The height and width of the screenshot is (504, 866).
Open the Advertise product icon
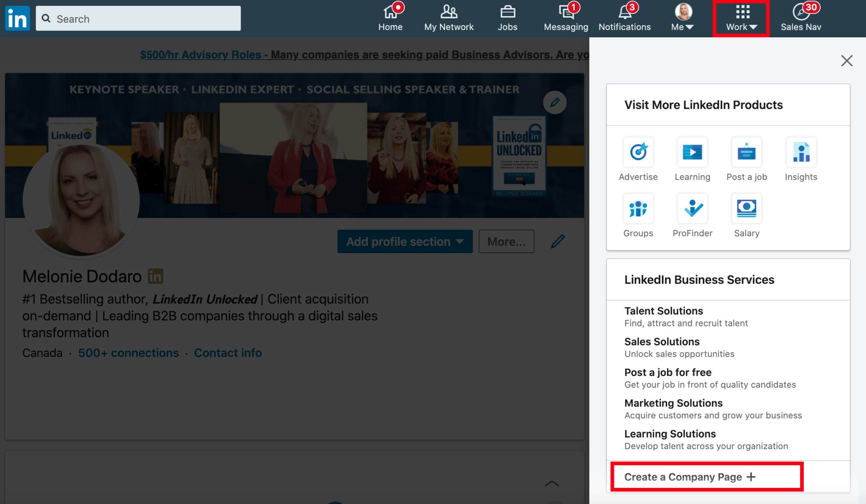click(x=638, y=153)
